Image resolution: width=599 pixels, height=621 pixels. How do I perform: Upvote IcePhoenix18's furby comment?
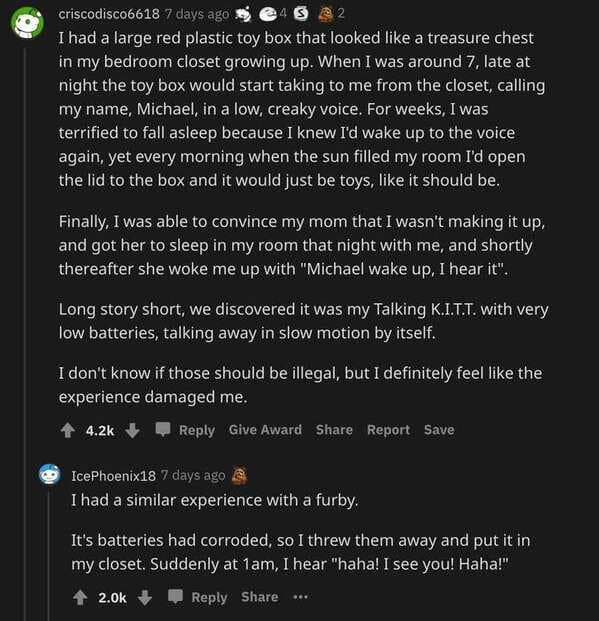(80, 598)
